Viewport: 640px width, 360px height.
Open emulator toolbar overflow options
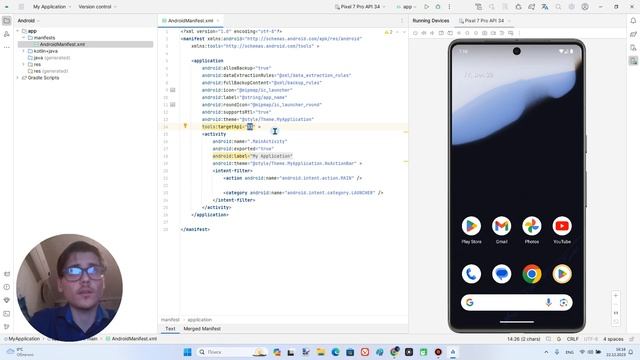click(x=519, y=33)
